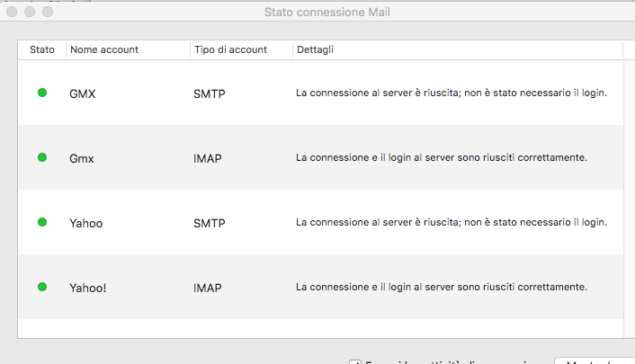Click the SMTP type in the GMX row
This screenshot has height=364, width=635.
pyautogui.click(x=208, y=93)
